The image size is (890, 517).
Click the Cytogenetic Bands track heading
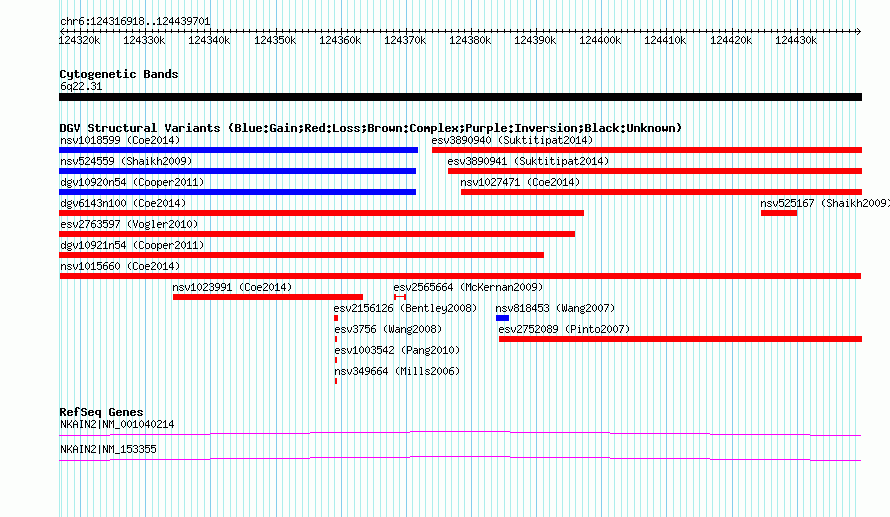coord(119,74)
